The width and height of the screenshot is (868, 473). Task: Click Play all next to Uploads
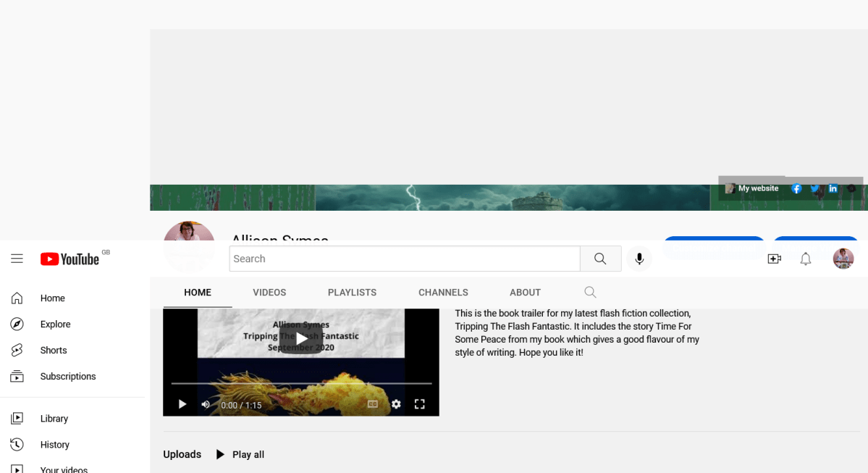coord(240,454)
